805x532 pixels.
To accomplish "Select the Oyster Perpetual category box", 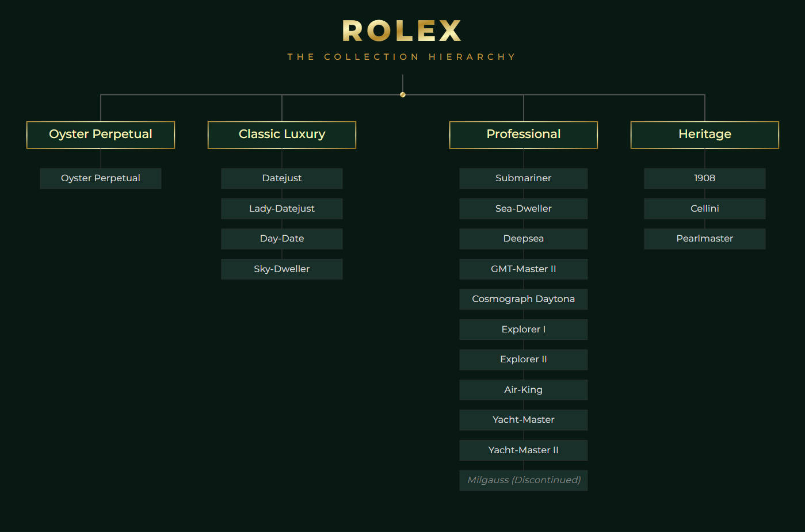I will pos(100,134).
